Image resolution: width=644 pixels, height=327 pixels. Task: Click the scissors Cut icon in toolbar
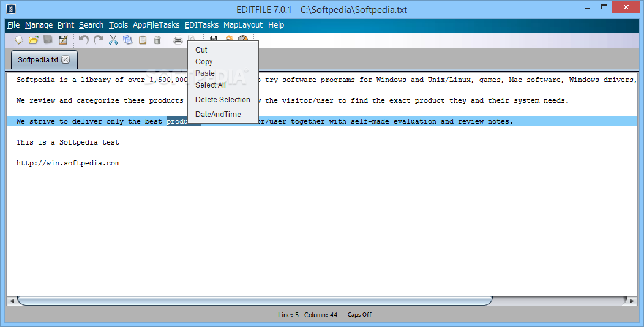(x=113, y=40)
